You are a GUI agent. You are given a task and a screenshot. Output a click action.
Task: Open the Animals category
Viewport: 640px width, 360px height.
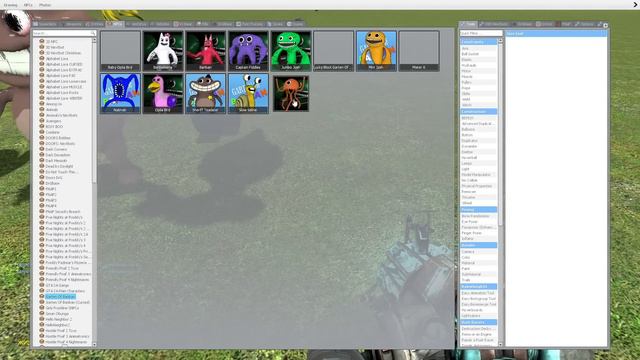tap(52, 109)
